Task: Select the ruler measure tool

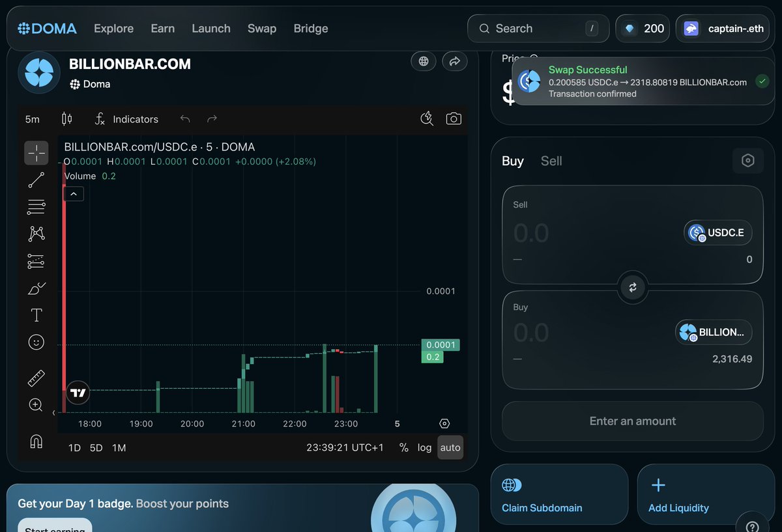Action: tap(36, 378)
